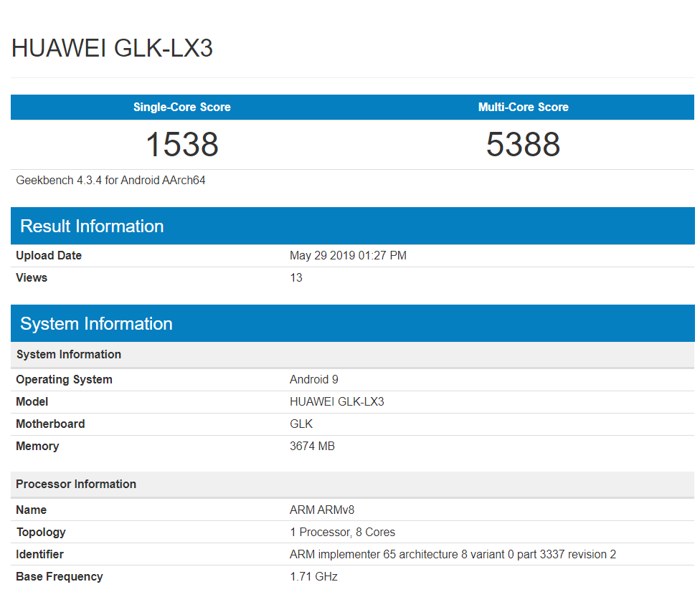The width and height of the screenshot is (700, 592).
Task: Click the Processor Information subsection header
Action: click(75, 484)
